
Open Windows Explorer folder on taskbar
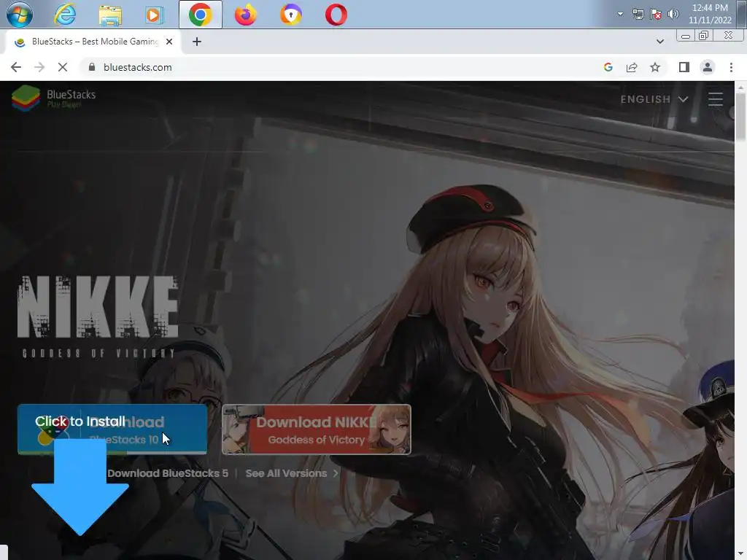click(110, 15)
